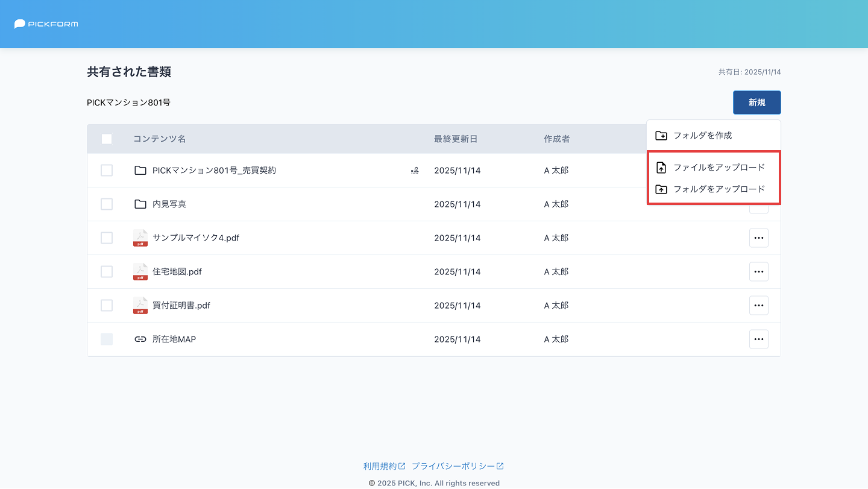Click the link icon beside 所在地MAP
Screen dimensions: 868x489
coord(140,339)
